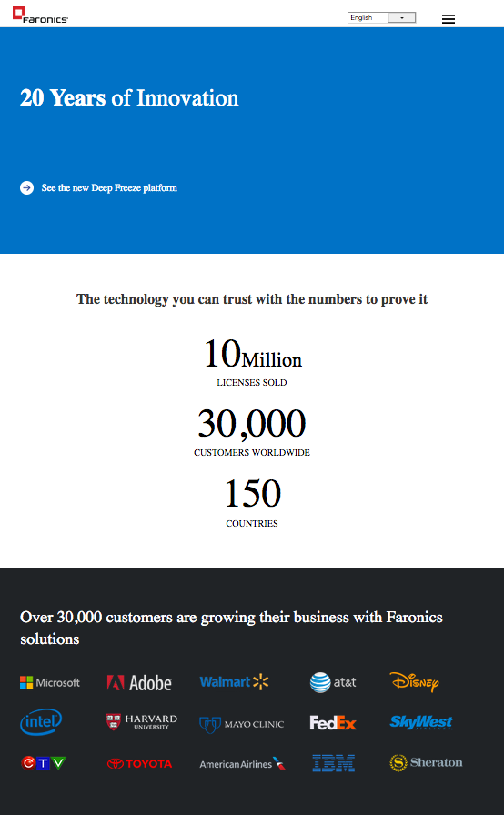Click the circular arrow icon beside Deep Freeze
504x815 pixels.
click(x=27, y=187)
